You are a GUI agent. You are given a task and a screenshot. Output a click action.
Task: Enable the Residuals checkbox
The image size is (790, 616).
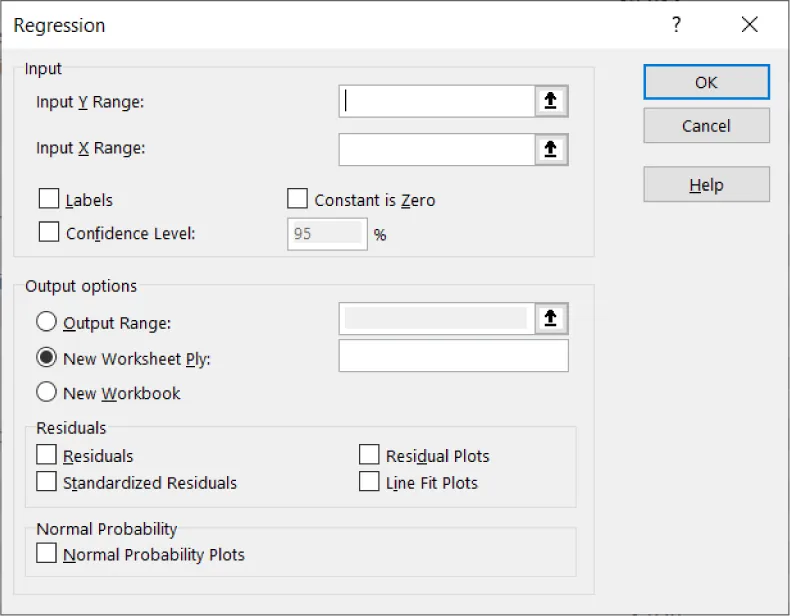(47, 455)
